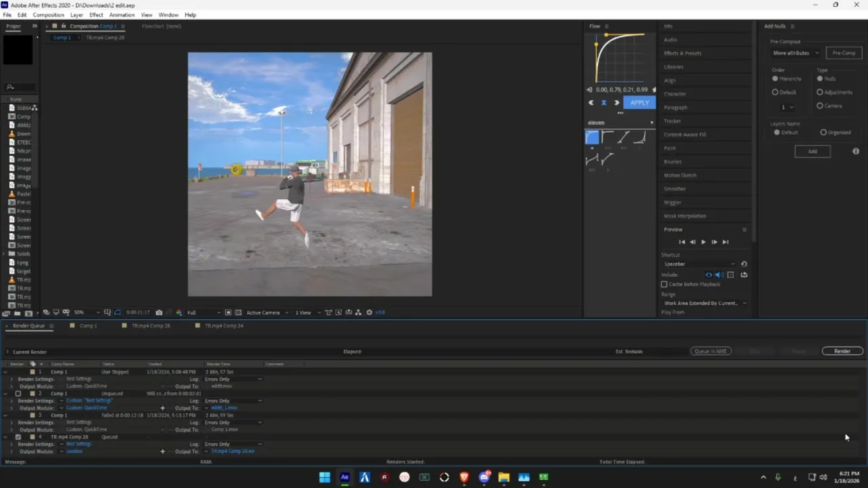This screenshot has width=868, height=488.
Task: Reset the preview shortcut settings icon
Action: click(744, 264)
